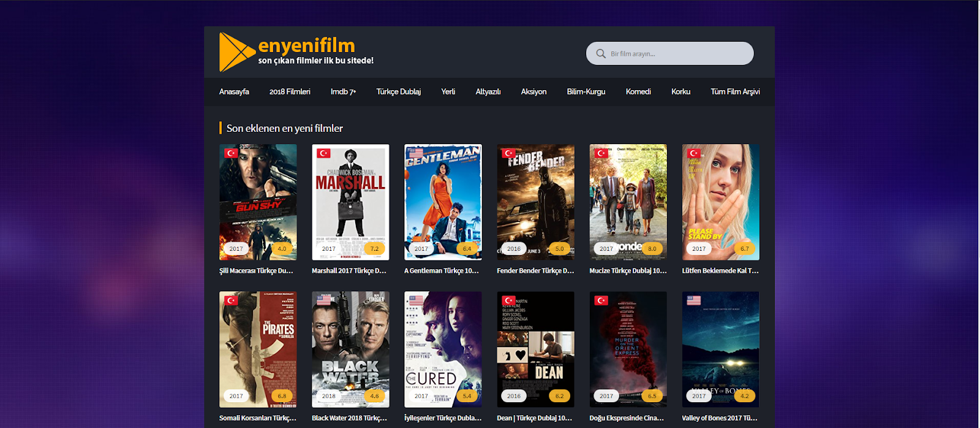Click US flag on Valley of Bones poster
The image size is (980, 428).
[693, 300]
